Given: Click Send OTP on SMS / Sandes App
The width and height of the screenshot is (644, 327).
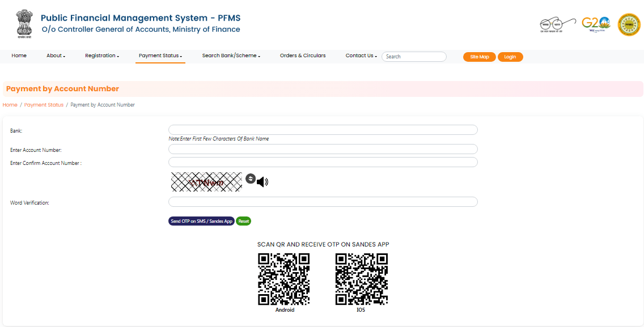Looking at the screenshot, I should [x=202, y=221].
